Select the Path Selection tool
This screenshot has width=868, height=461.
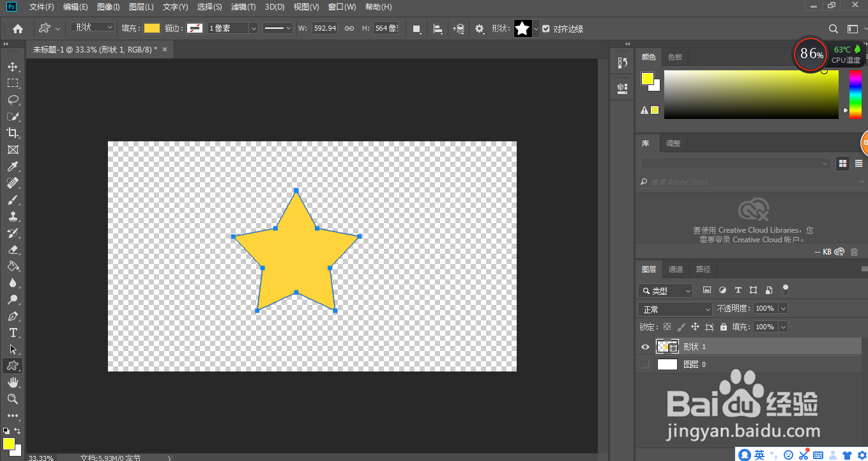point(13,349)
